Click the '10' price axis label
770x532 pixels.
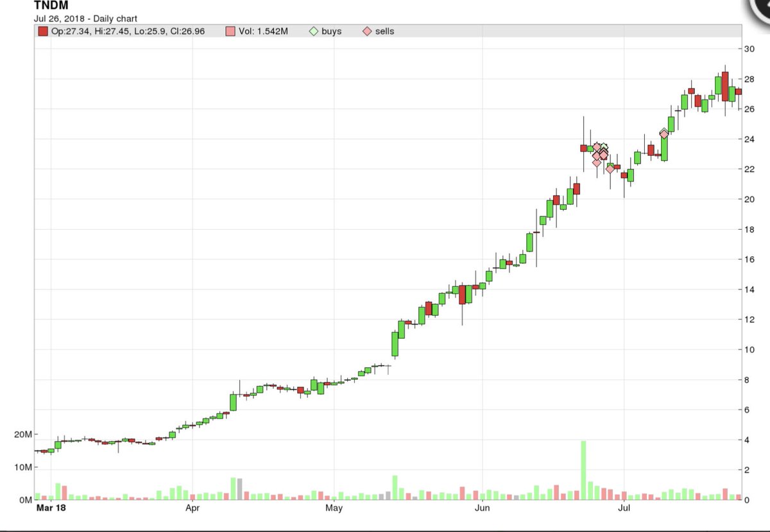(749, 350)
